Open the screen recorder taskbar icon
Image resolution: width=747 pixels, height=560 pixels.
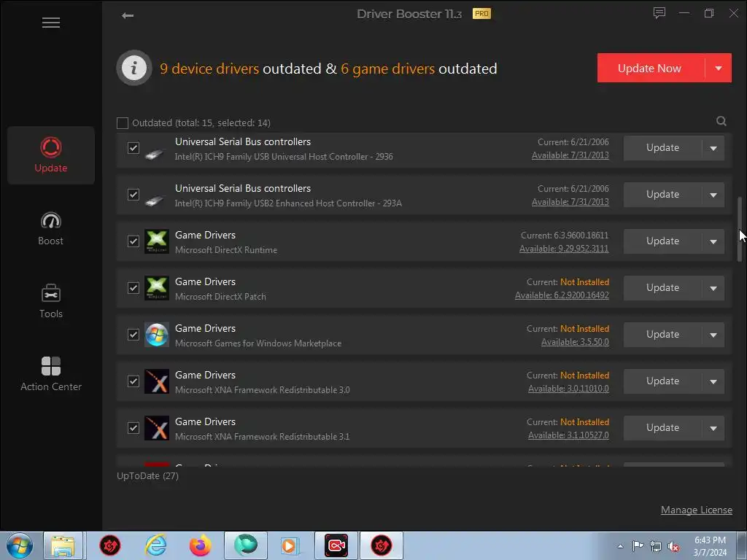336,545
